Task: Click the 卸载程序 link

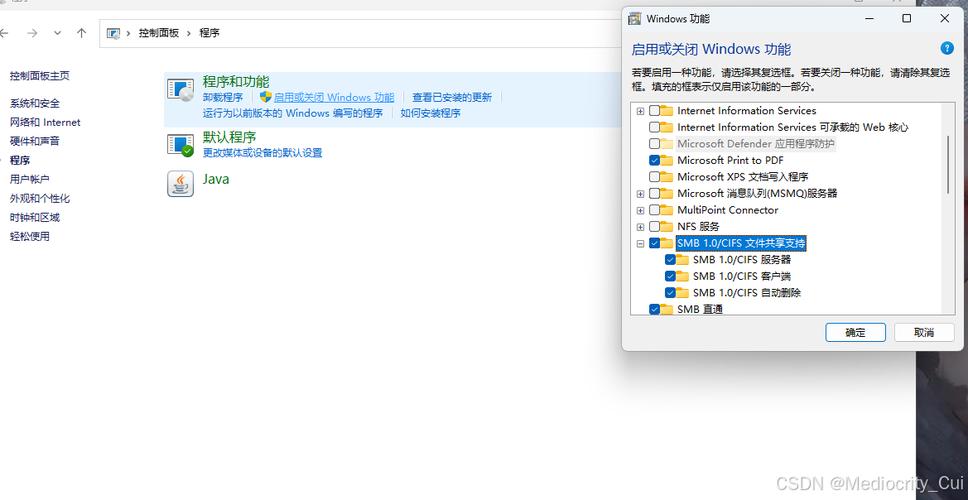Action: 223,98
